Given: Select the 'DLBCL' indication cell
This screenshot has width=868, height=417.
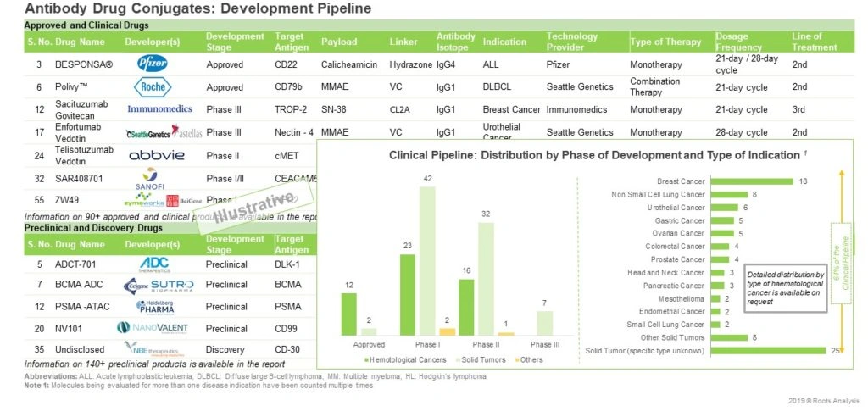Looking at the screenshot, I should coord(497,87).
